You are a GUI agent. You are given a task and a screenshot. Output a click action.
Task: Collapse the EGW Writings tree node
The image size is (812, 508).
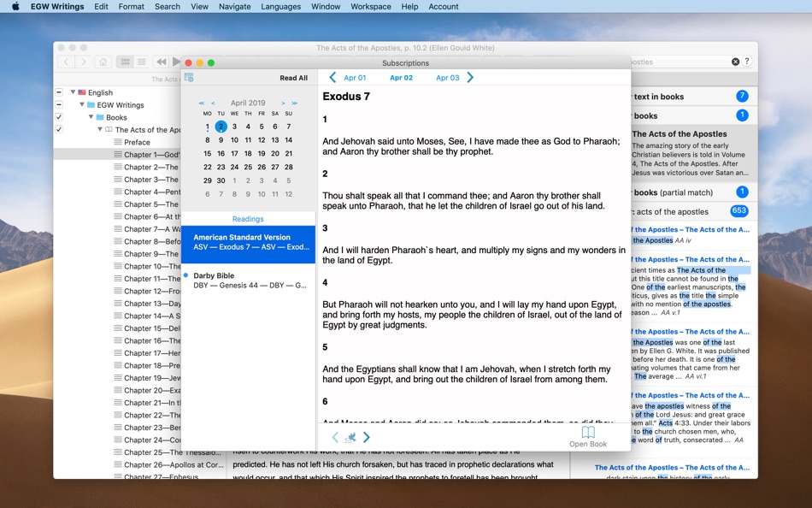coord(82,104)
